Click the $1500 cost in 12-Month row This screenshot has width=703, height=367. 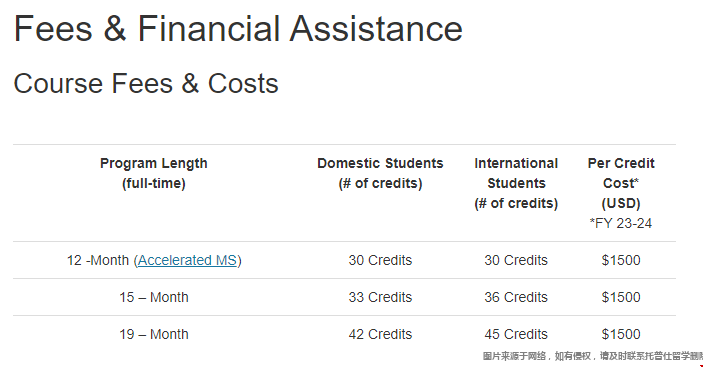point(621,260)
